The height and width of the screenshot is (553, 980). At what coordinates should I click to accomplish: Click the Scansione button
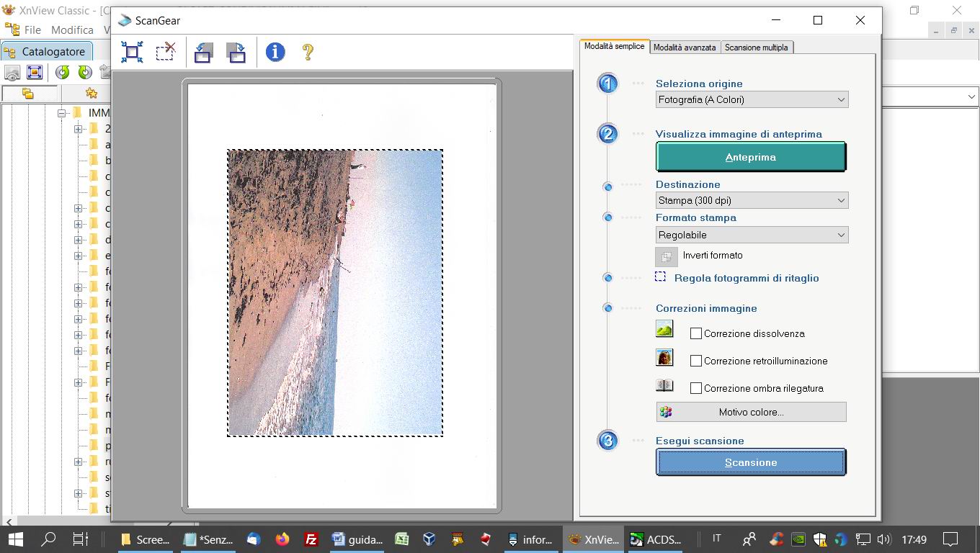tap(750, 462)
